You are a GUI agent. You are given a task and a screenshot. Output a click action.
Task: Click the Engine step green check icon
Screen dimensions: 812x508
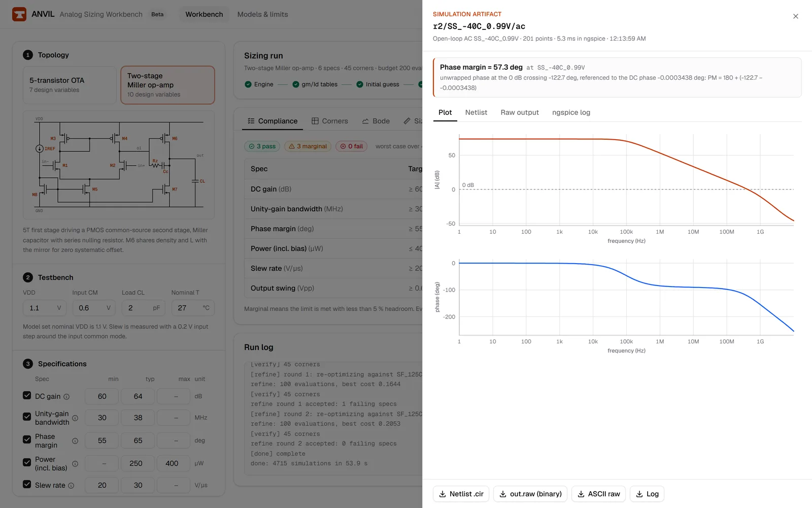tap(248, 84)
